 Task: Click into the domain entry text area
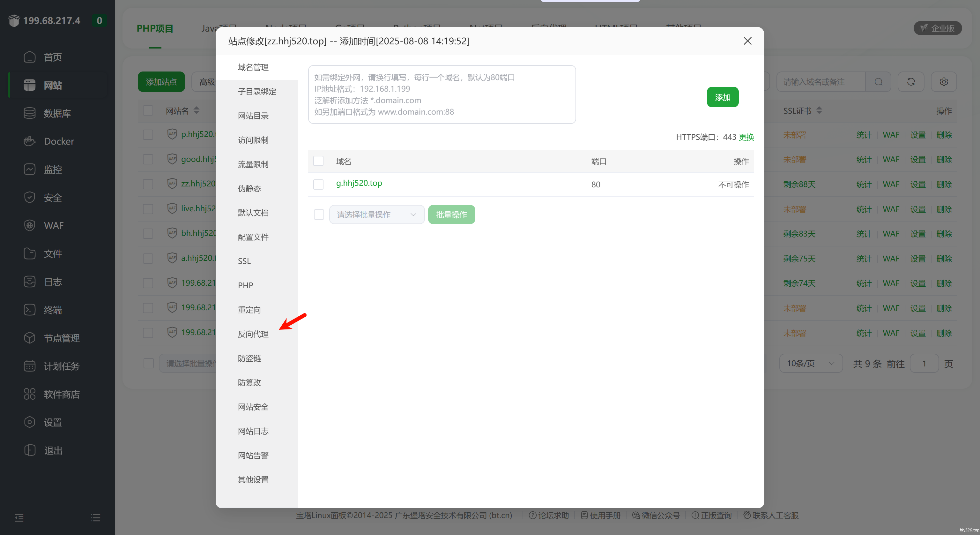[441, 94]
